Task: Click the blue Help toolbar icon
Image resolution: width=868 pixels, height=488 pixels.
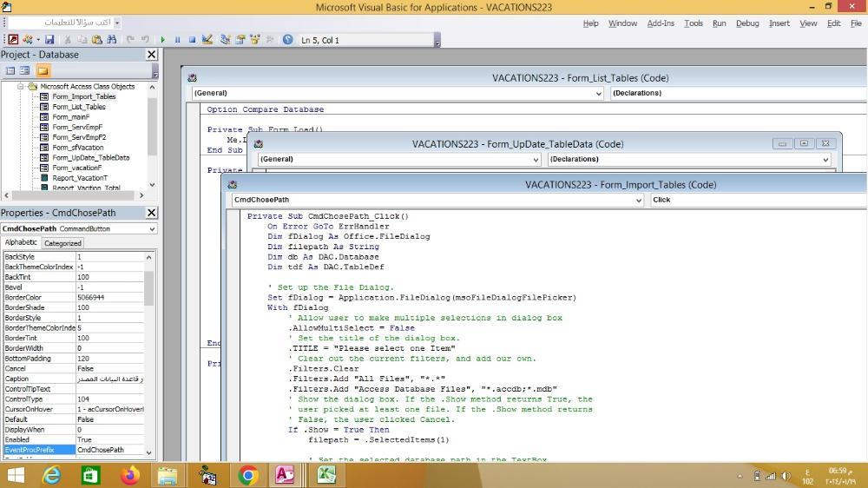Action: coord(288,39)
